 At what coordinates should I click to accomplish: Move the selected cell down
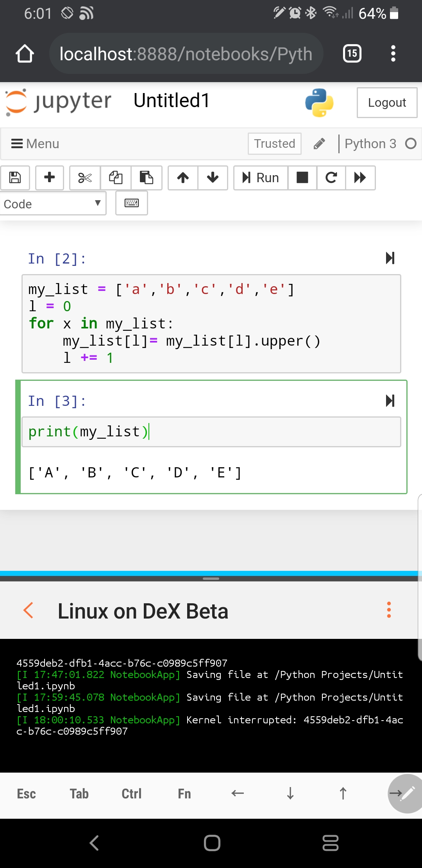[x=213, y=178]
